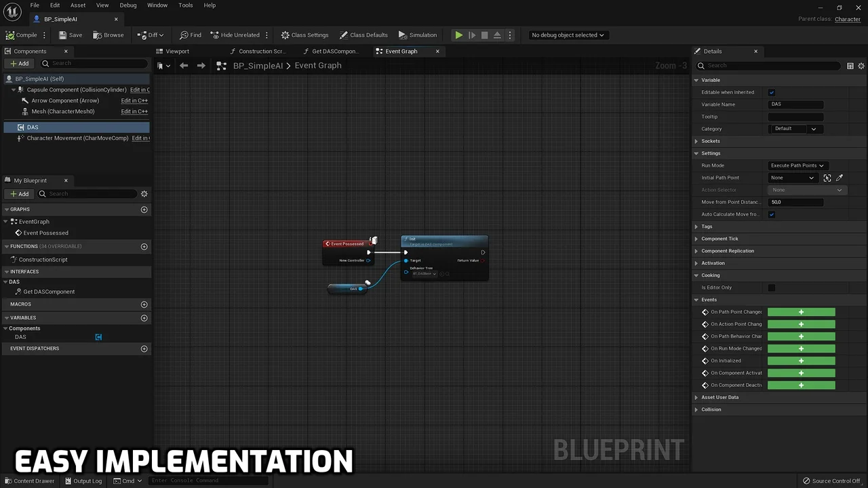Add the On Initialized event
Screen dimensions: 868x488
coord(801,361)
